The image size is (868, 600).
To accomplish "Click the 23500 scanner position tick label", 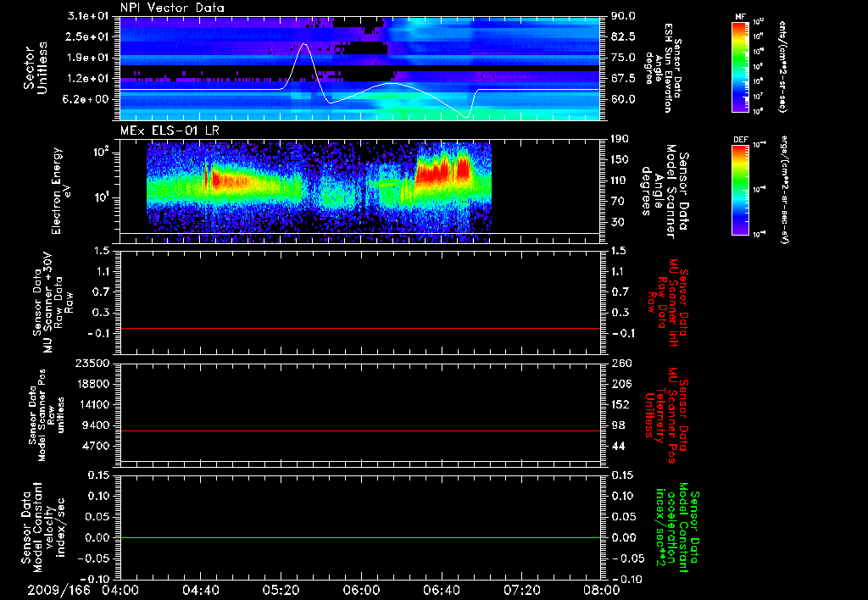I will tap(92, 363).
